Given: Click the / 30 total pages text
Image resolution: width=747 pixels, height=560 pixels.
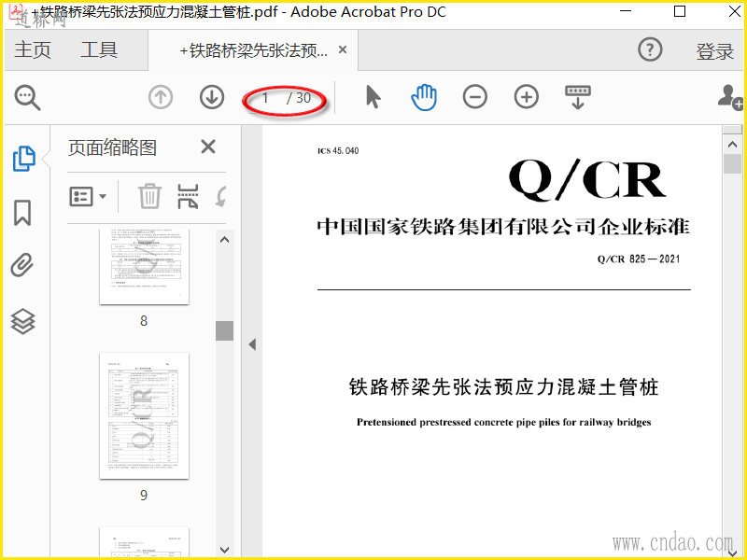Looking at the screenshot, I should coord(299,98).
